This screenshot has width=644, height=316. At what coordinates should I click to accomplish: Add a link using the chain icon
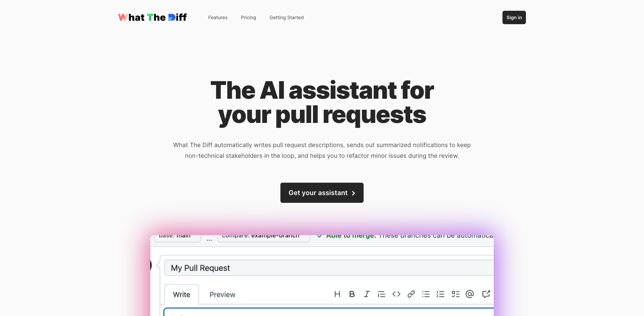tap(411, 294)
